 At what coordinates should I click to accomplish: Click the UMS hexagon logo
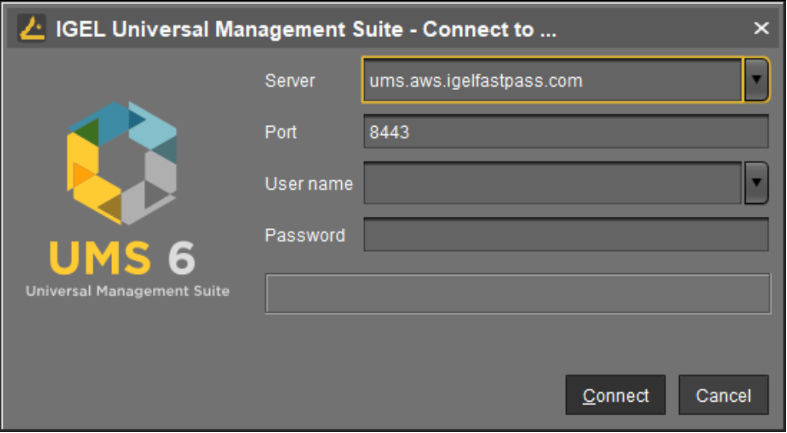pyautogui.click(x=122, y=163)
